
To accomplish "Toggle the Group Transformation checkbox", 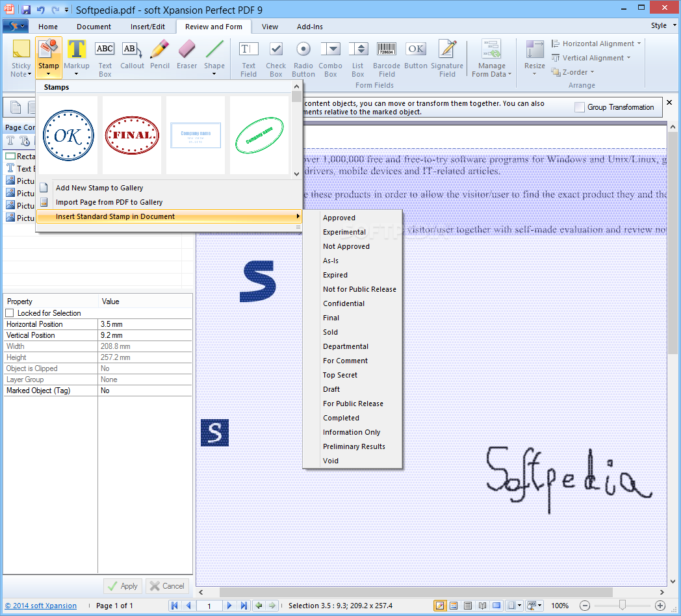I will (580, 107).
